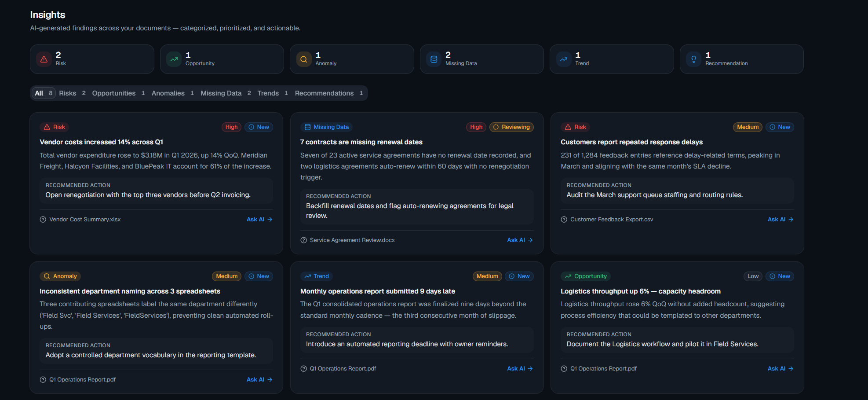Click New badge on Monthly operations report card
The width and height of the screenshot is (868, 400).
[x=519, y=276]
